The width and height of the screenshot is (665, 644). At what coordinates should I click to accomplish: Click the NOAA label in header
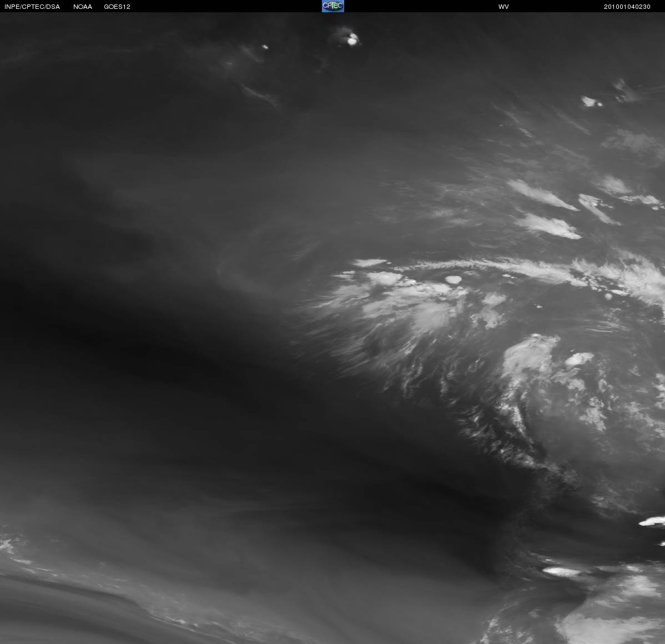[83, 7]
